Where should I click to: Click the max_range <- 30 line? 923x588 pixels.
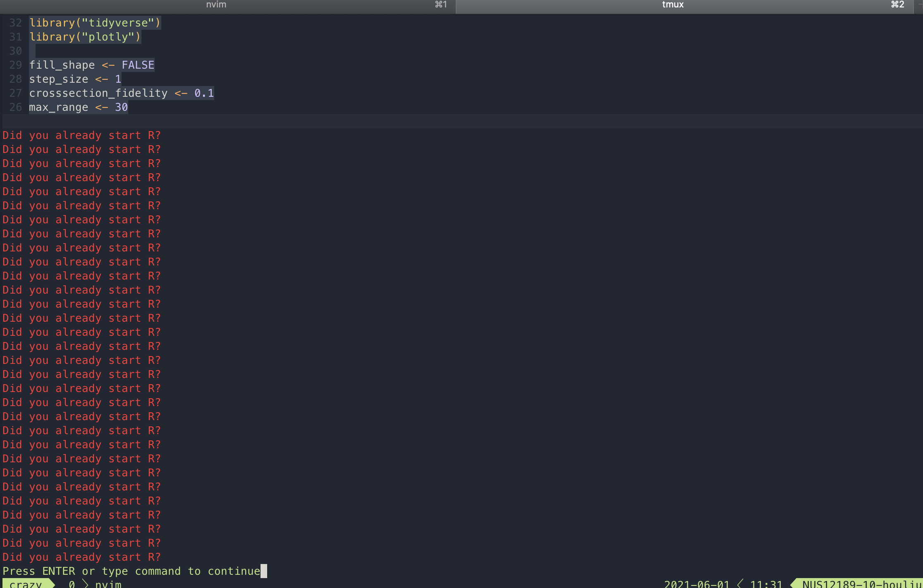78,107
